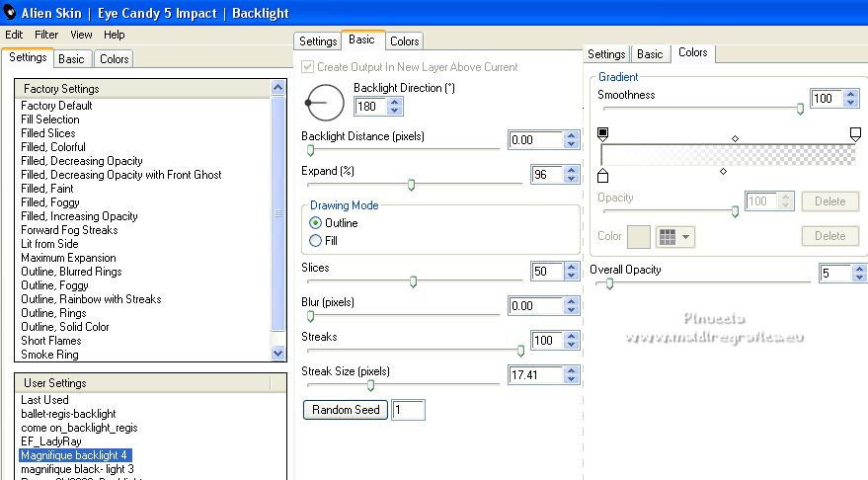This screenshot has width=868, height=480.
Task: Click the Random Seed button
Action: [x=346, y=410]
